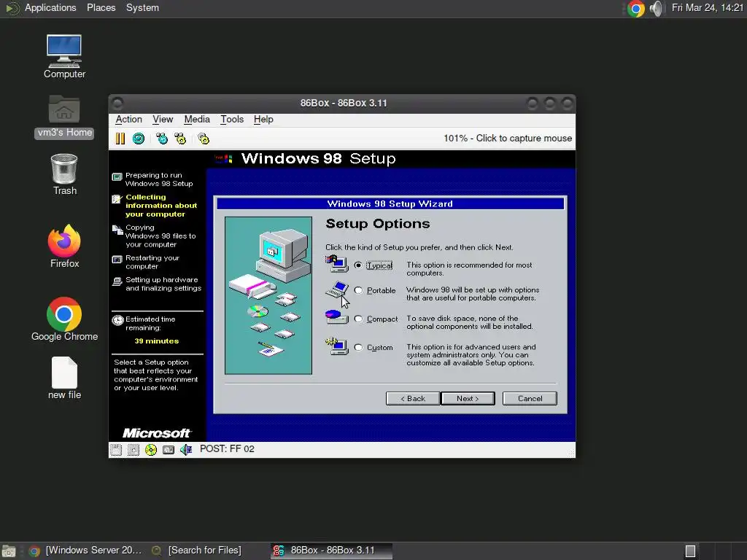Click the 'POST: FF 02' status text
747x560 pixels.
point(227,449)
